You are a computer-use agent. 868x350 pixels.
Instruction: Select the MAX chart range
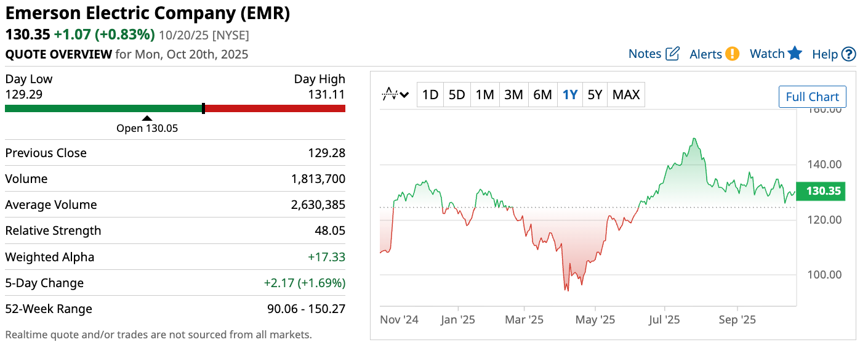click(x=626, y=95)
